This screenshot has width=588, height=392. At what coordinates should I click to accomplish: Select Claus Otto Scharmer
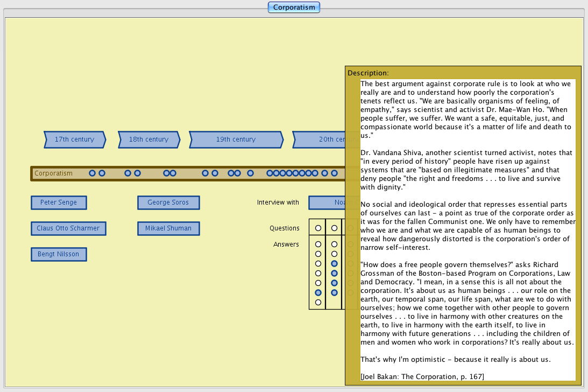tap(68, 228)
